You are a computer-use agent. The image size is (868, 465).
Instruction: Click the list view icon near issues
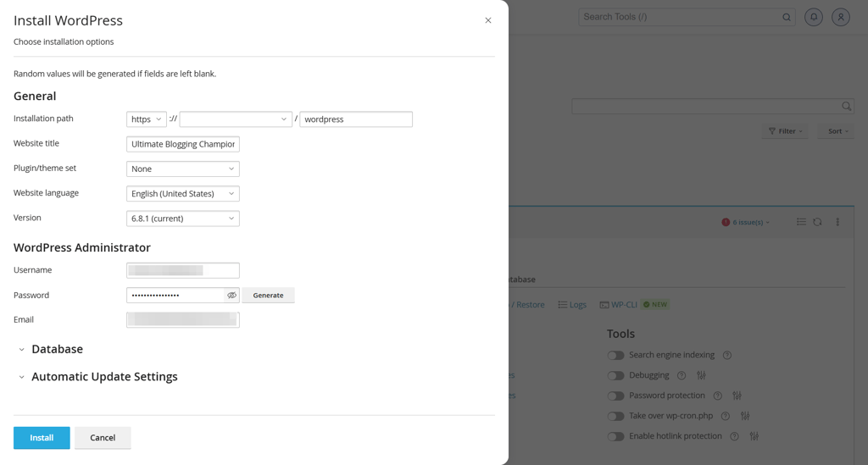coord(801,222)
